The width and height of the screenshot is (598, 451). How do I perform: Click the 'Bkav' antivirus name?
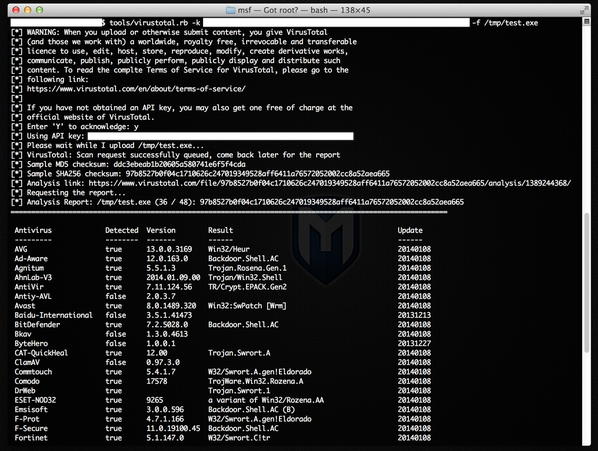(23, 334)
